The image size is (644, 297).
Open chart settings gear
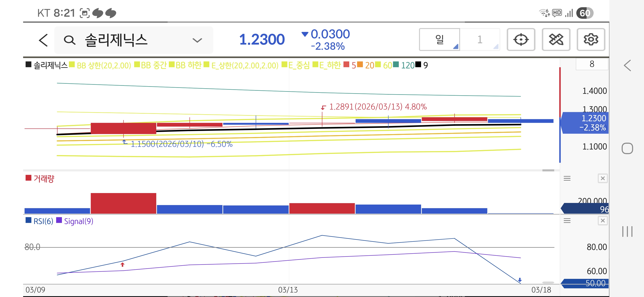[x=591, y=39]
